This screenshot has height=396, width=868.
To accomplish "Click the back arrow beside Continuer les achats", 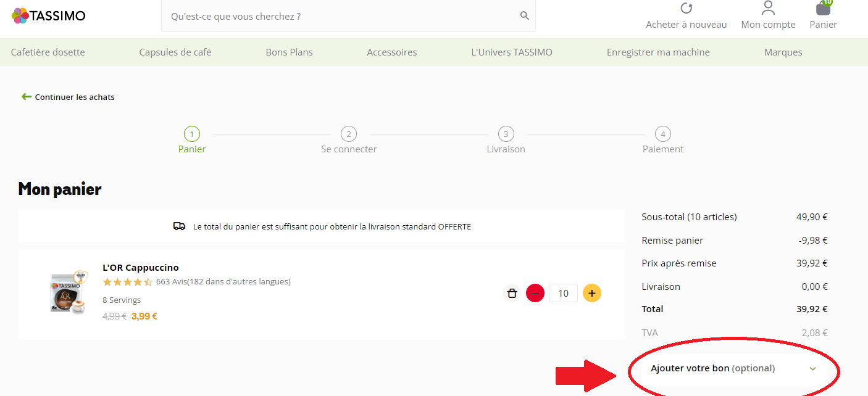I will tap(26, 97).
